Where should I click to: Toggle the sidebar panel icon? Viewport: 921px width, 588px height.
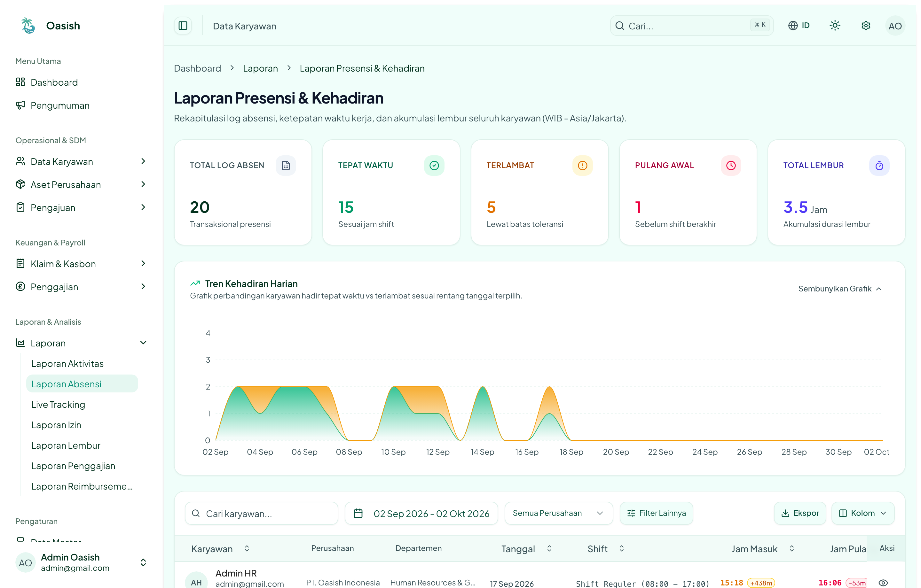tap(183, 26)
